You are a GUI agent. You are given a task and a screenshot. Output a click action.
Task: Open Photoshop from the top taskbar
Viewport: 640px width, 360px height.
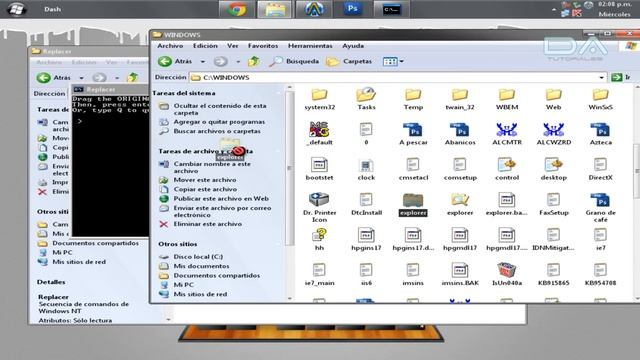pyautogui.click(x=353, y=9)
